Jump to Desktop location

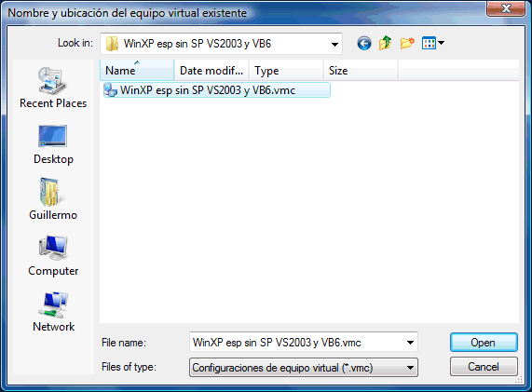(x=53, y=144)
